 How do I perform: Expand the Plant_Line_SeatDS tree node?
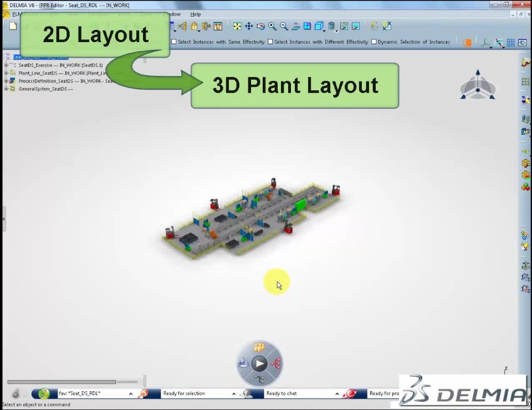coord(6,73)
